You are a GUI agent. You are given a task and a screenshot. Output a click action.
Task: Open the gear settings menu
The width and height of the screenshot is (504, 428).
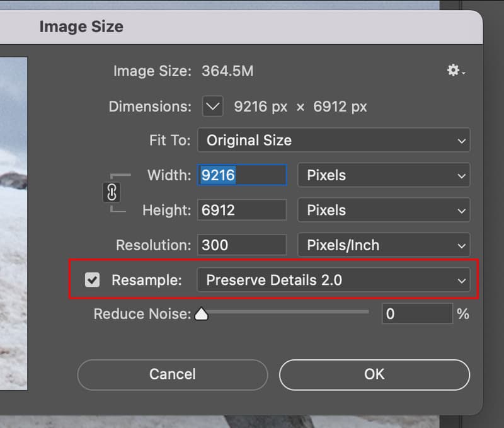pos(455,71)
